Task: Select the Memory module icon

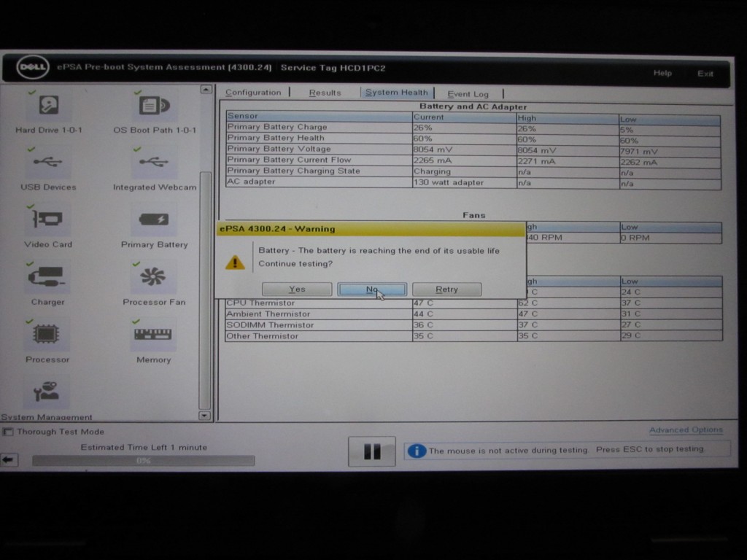Action: [x=153, y=334]
